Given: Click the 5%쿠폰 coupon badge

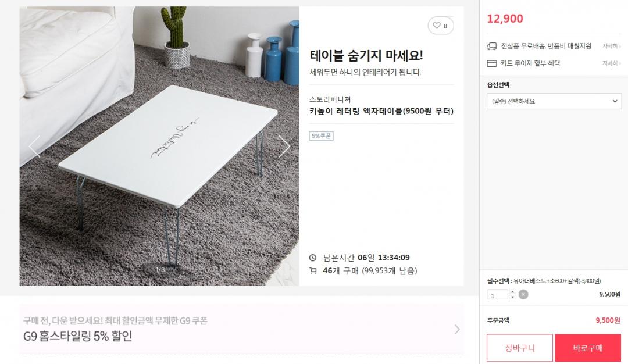Looking at the screenshot, I should click(x=321, y=136).
